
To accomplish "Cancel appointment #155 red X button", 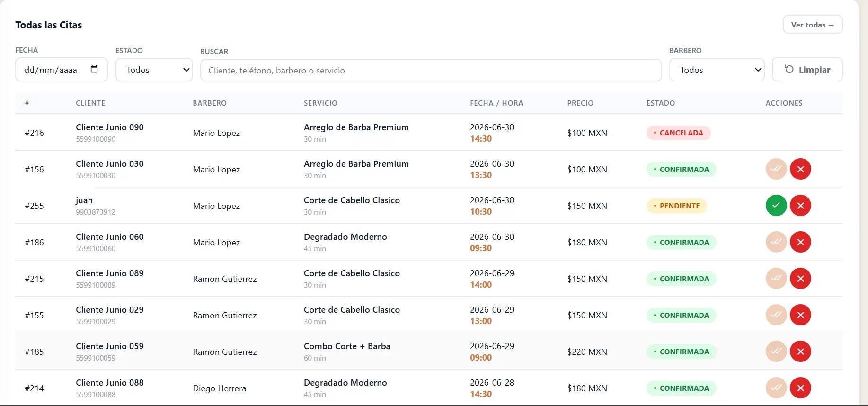I will point(800,315).
